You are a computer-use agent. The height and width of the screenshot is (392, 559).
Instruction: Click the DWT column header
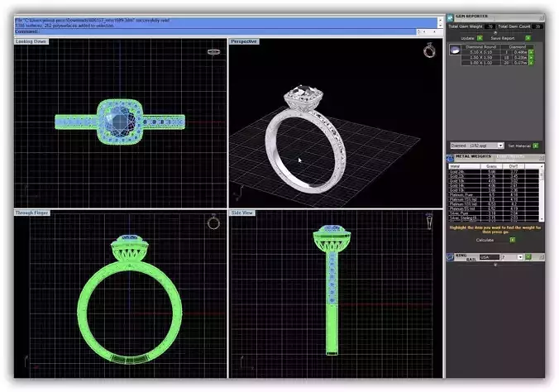click(x=514, y=166)
